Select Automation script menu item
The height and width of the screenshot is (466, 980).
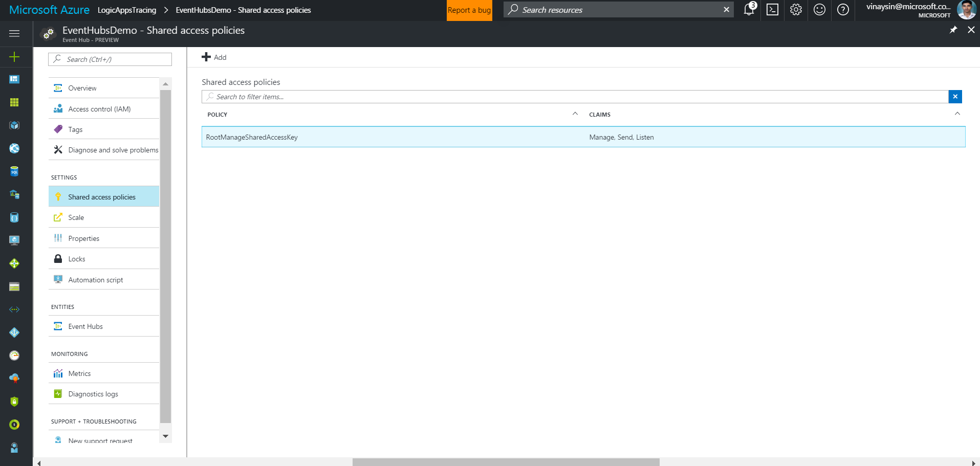[104, 280]
